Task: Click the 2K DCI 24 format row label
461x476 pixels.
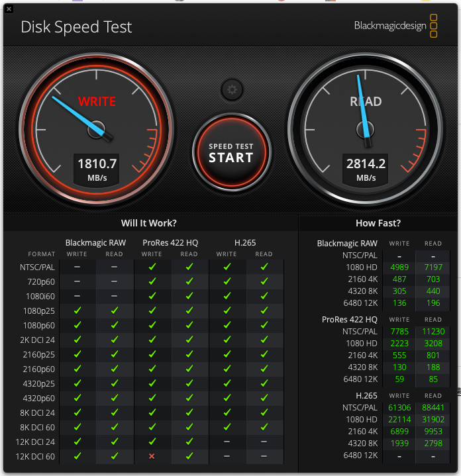Action: [37, 340]
